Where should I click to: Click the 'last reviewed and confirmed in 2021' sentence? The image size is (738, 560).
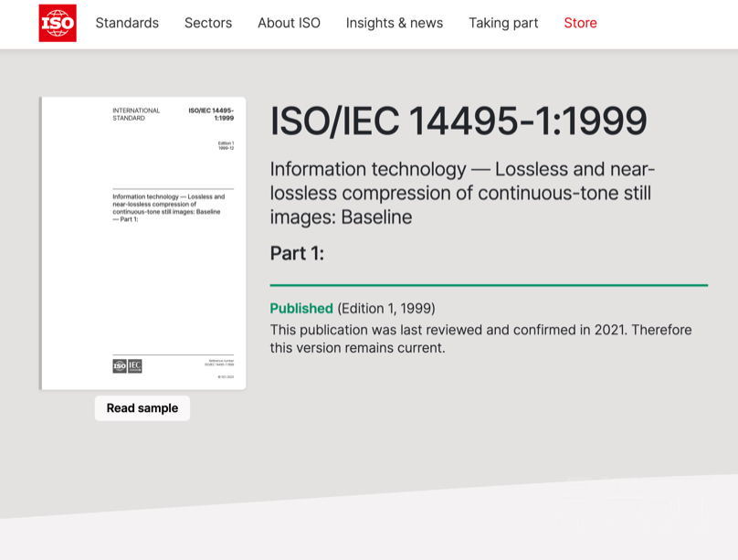pos(480,339)
